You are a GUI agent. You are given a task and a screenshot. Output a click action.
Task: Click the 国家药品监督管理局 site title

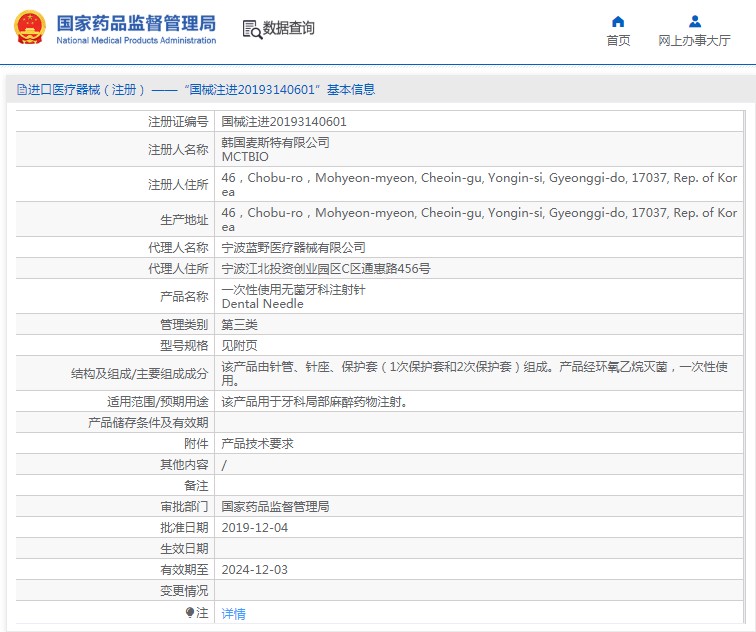tap(135, 22)
